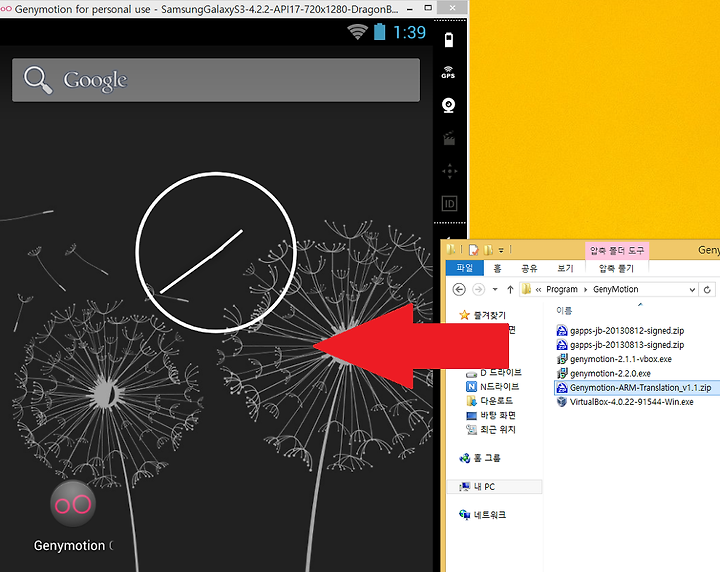Open the Genymotion remote control arrows tool

click(449, 171)
